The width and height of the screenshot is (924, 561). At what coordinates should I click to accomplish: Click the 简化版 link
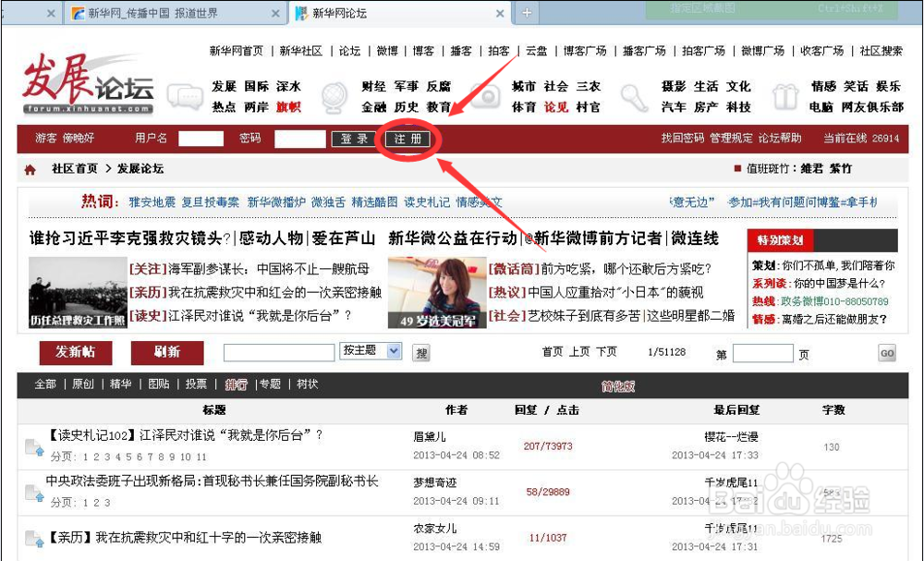click(x=617, y=386)
